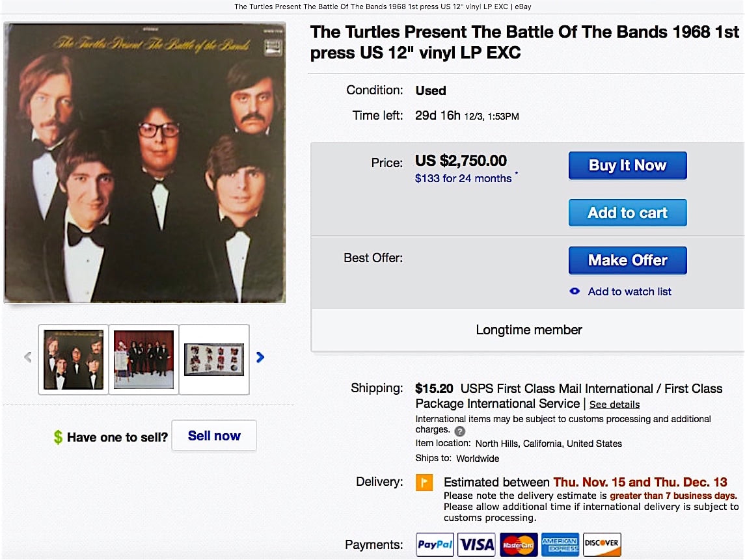The width and height of the screenshot is (745, 560).
Task: Click the MasterCard payment icon
Action: click(x=519, y=544)
